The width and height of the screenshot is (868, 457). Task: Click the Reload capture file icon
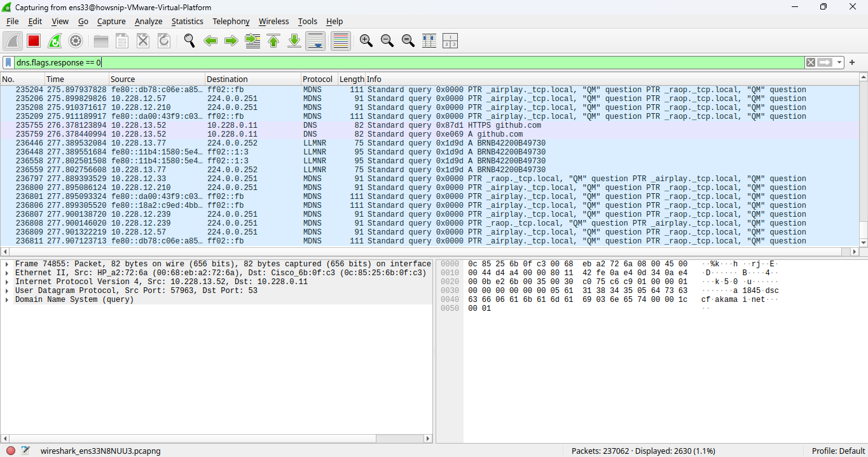click(x=164, y=41)
